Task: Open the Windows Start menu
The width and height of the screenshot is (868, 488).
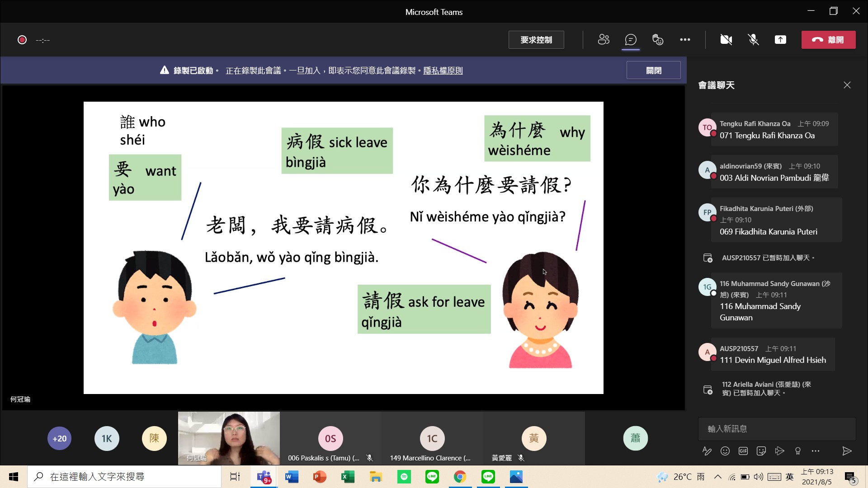Action: (14, 477)
